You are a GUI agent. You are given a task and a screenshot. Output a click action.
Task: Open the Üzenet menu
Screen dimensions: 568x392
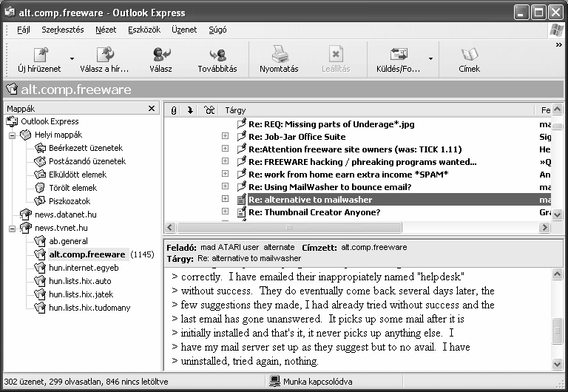click(184, 30)
